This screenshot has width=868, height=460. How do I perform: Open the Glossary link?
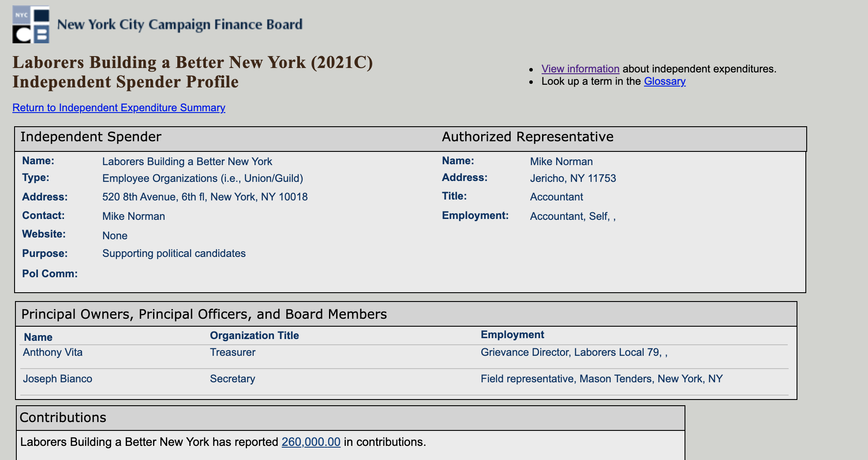(665, 81)
